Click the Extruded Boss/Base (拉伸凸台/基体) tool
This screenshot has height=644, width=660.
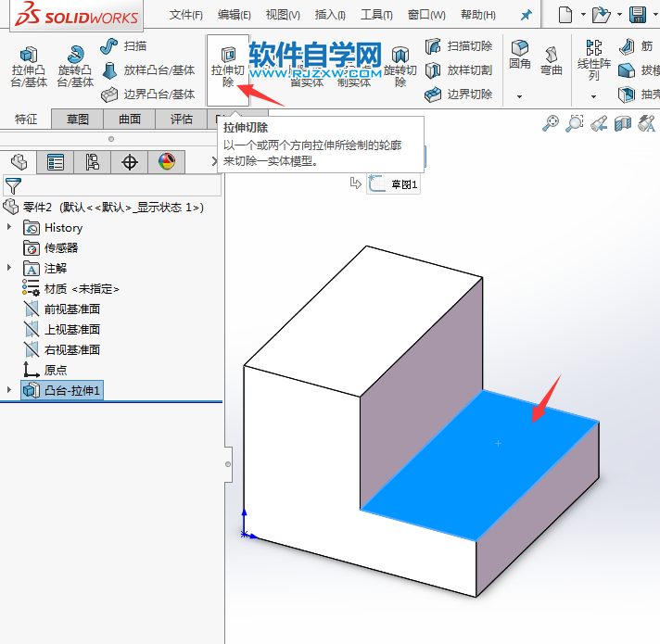tap(29, 67)
